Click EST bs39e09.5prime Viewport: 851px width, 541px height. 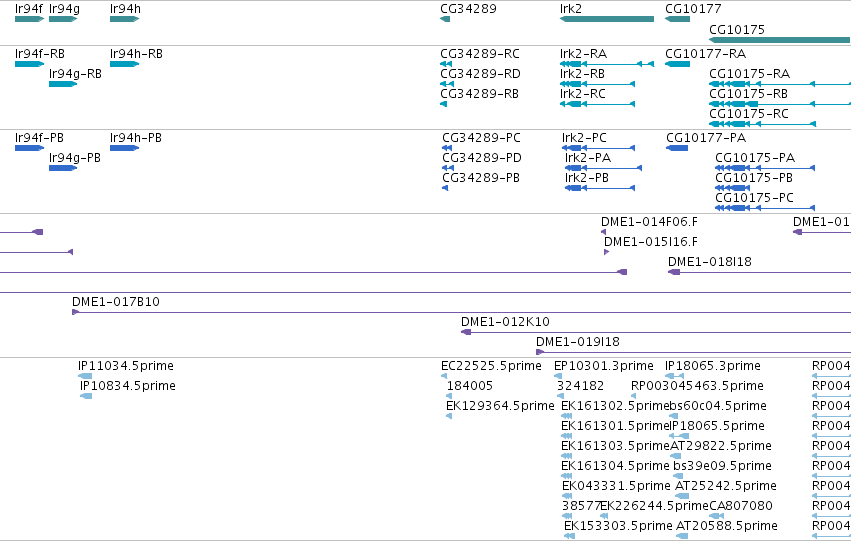722,467
